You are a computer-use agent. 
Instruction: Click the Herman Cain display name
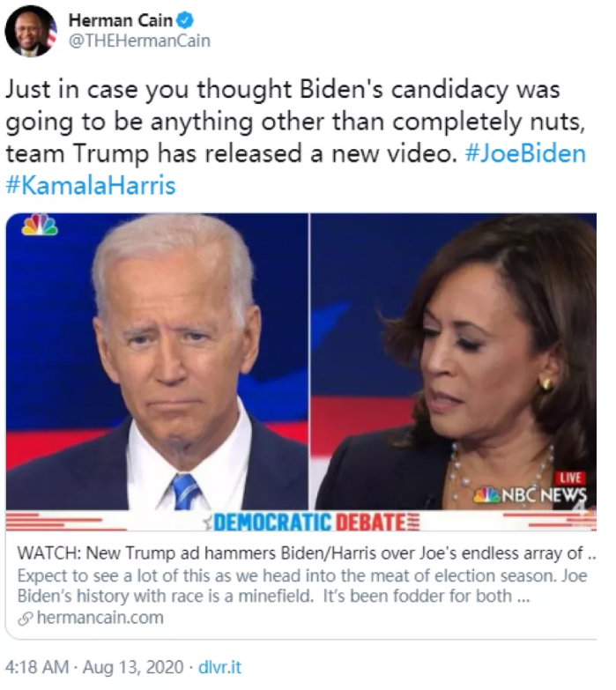point(121,20)
